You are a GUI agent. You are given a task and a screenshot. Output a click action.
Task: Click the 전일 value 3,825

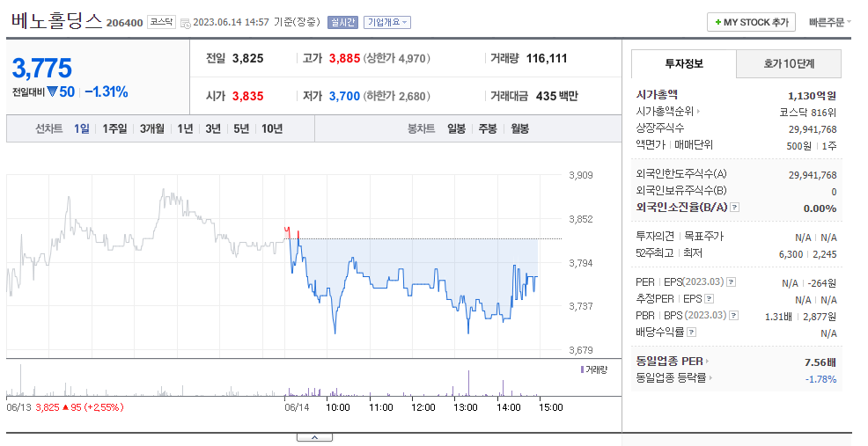coord(247,59)
